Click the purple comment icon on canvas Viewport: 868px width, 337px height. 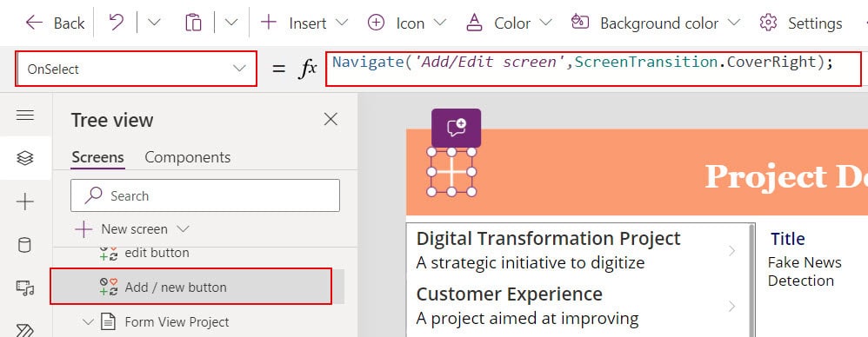point(456,129)
